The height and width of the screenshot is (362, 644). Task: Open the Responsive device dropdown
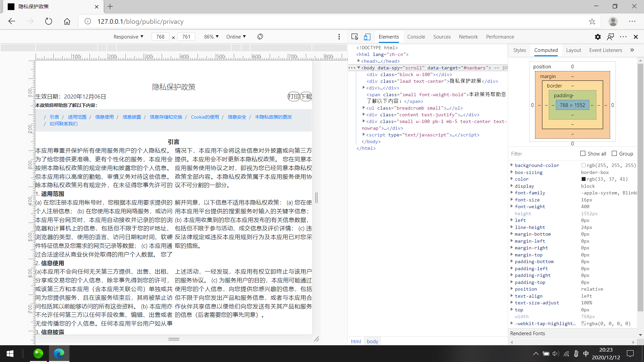click(x=128, y=37)
